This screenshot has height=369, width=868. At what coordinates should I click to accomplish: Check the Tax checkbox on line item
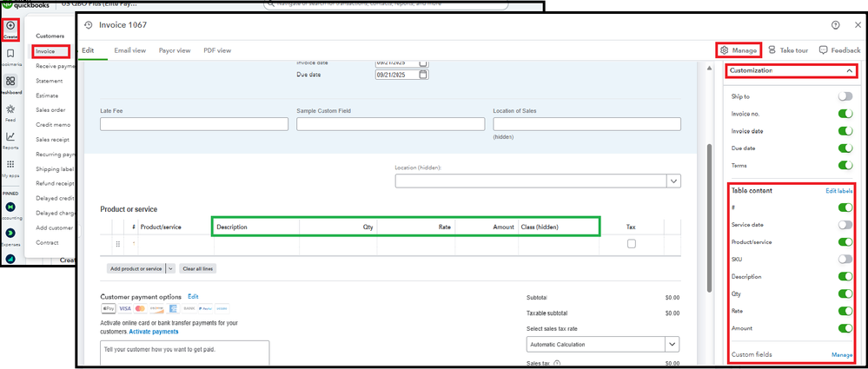point(632,244)
